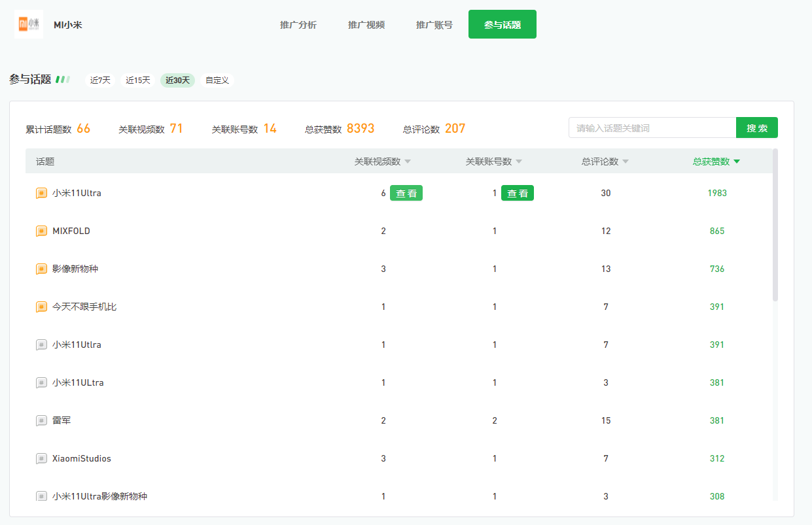The height and width of the screenshot is (525, 812).
Task: Click topic icon beside 小米11Ultra影像新物种
Action: [41, 496]
